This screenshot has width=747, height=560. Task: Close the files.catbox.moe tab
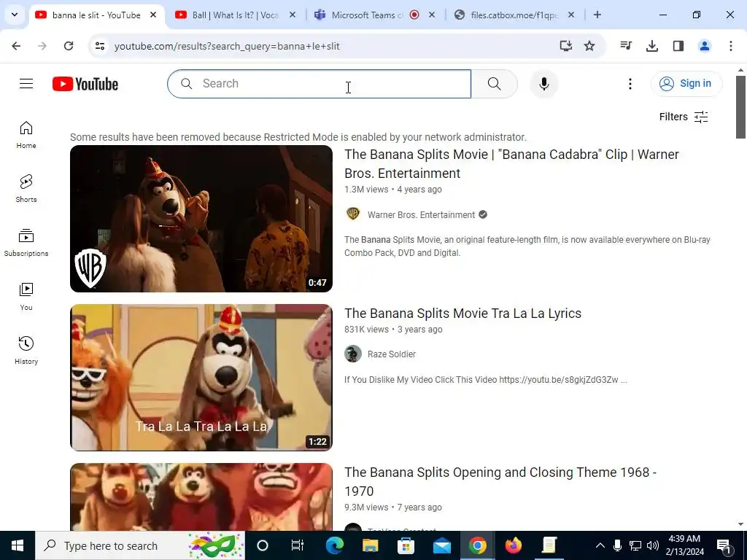[571, 15]
